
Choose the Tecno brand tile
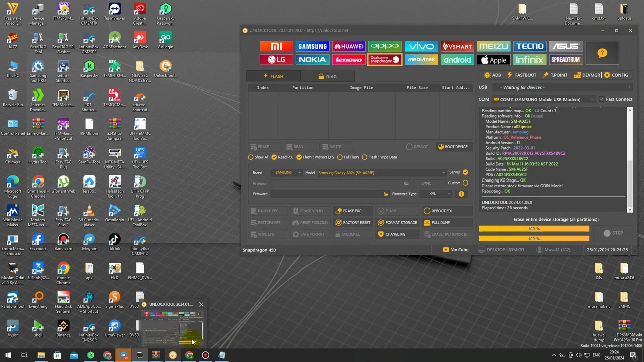point(530,46)
